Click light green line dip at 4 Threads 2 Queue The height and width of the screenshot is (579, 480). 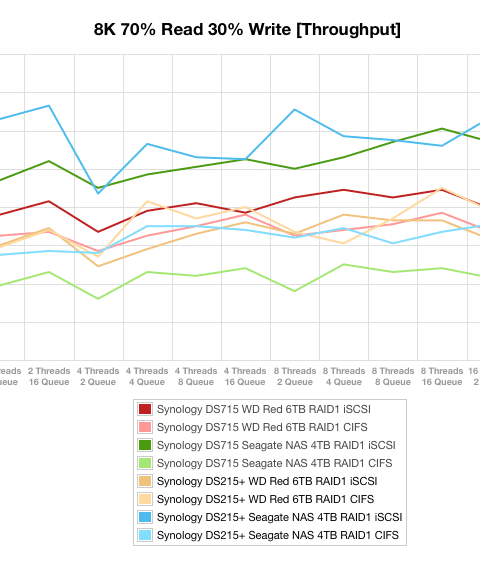click(x=98, y=299)
